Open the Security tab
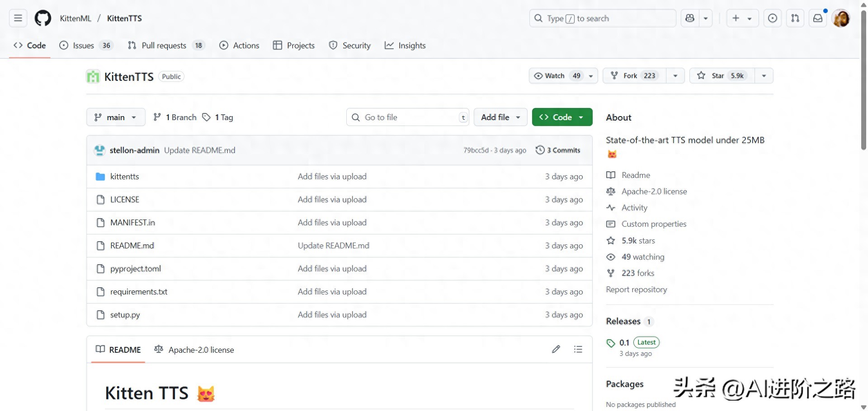The width and height of the screenshot is (868, 411). coord(350,45)
